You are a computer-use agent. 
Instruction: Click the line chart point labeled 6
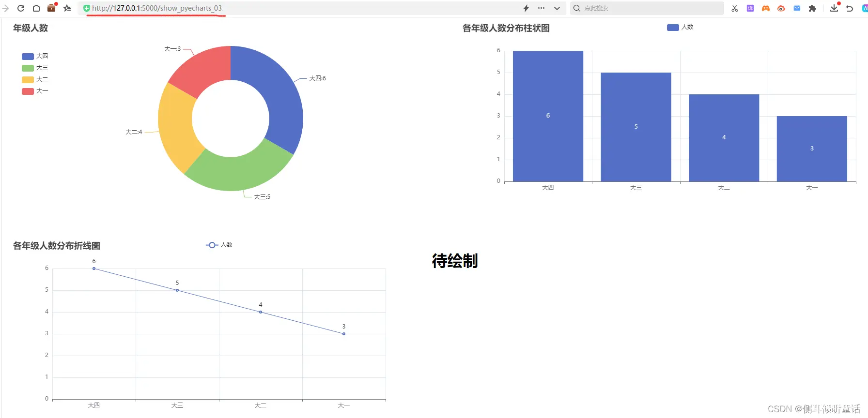(x=94, y=269)
